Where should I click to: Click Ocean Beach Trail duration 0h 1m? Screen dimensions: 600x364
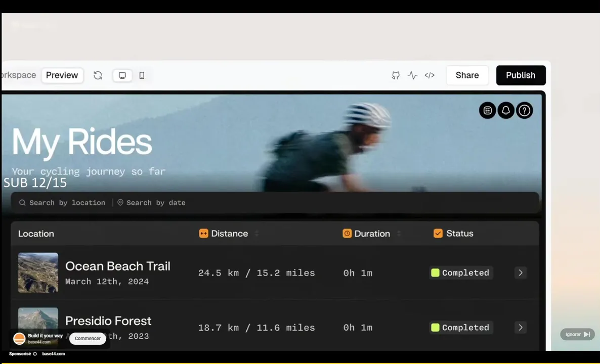358,273
